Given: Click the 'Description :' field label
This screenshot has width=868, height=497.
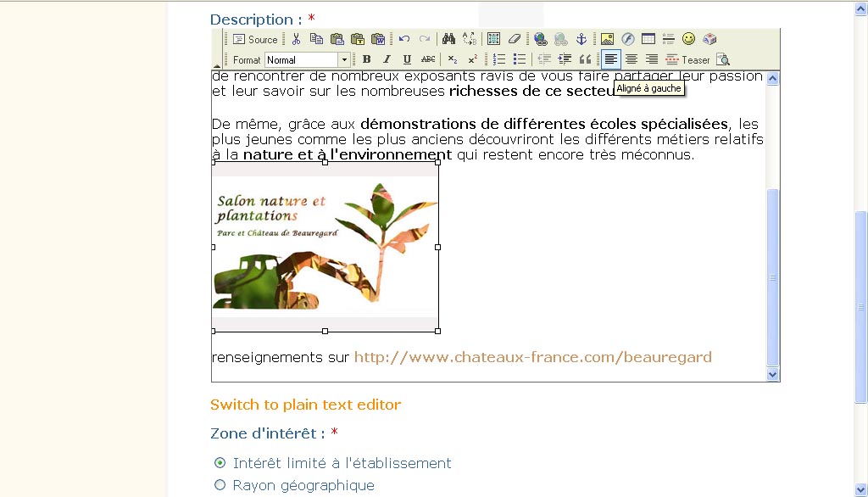Looking at the screenshot, I should [256, 20].
